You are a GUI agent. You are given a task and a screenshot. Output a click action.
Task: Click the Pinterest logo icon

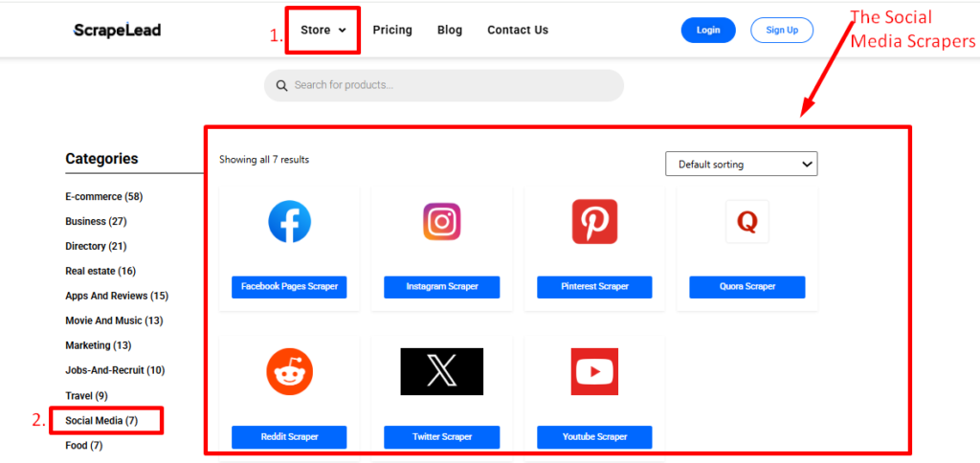pyautogui.click(x=594, y=221)
